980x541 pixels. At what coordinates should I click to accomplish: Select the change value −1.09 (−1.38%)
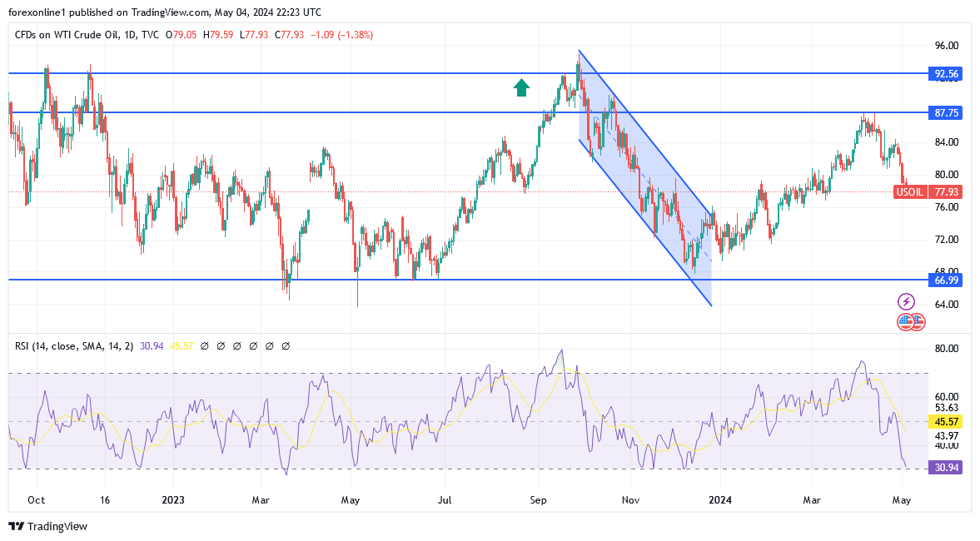[x=342, y=35]
